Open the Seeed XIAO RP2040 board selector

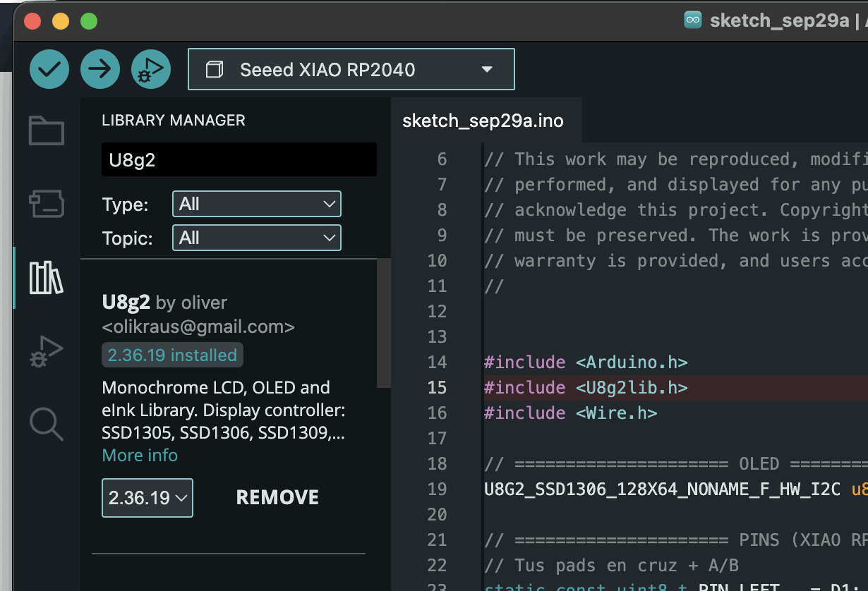tap(351, 69)
